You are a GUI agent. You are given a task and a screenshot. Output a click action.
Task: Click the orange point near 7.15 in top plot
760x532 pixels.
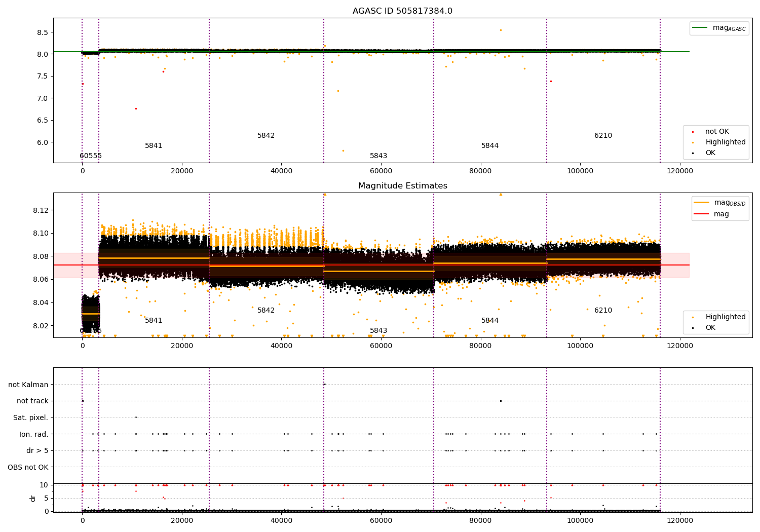pos(338,91)
